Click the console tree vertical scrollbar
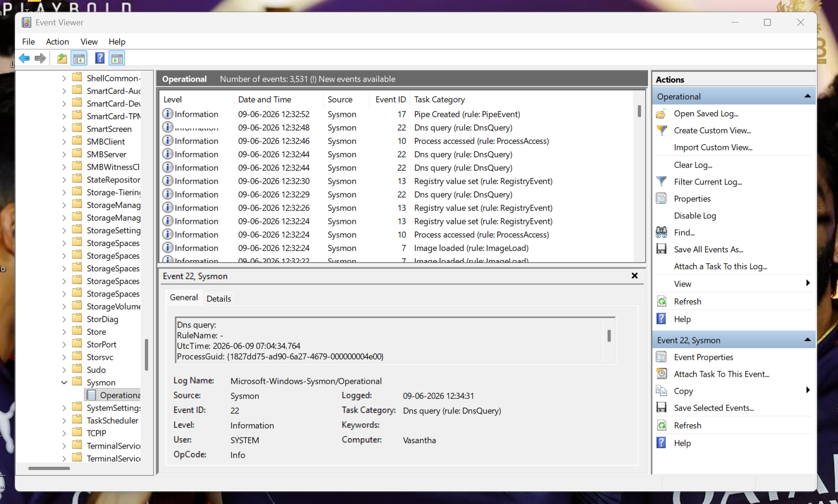The height and width of the screenshot is (504, 838). [x=146, y=355]
